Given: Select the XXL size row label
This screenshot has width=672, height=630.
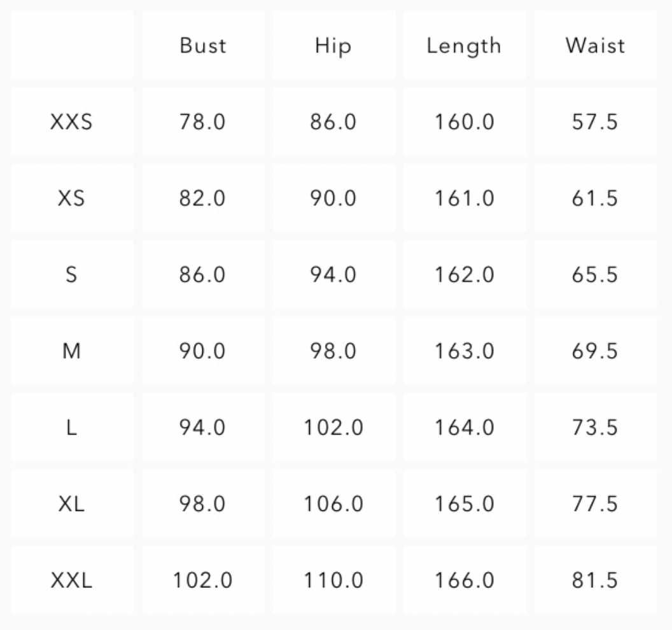Looking at the screenshot, I should 71,580.
